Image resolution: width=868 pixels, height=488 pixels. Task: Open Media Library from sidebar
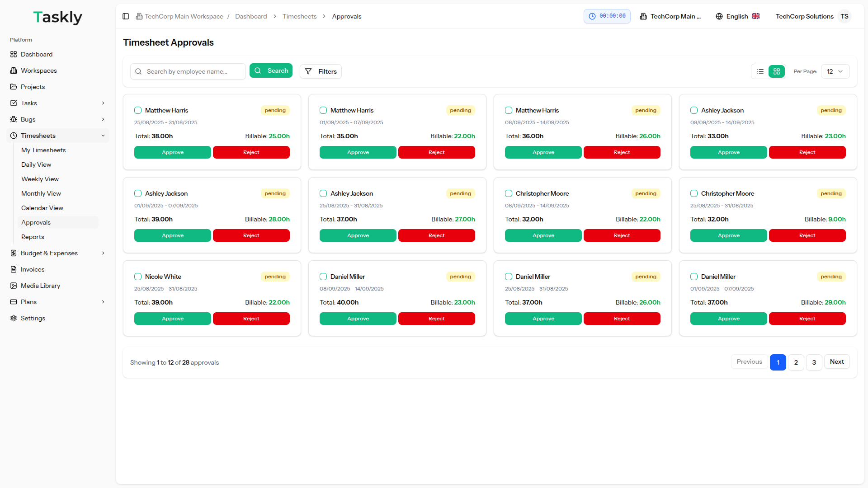[40, 286]
